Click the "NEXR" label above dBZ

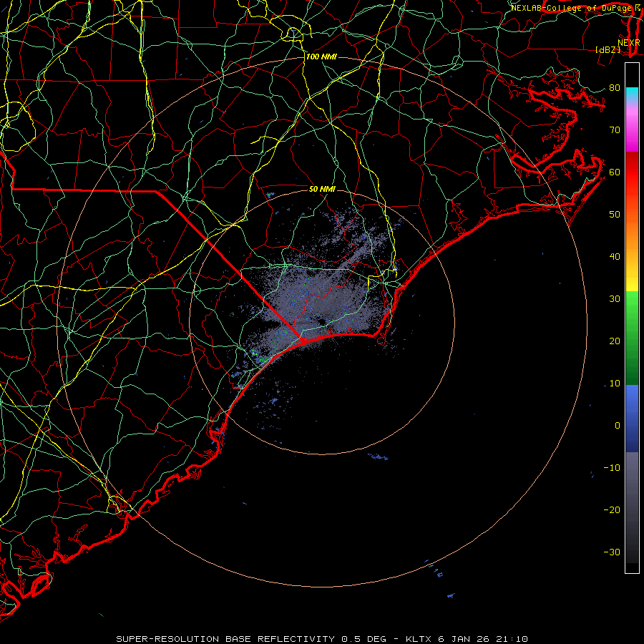pos(629,43)
